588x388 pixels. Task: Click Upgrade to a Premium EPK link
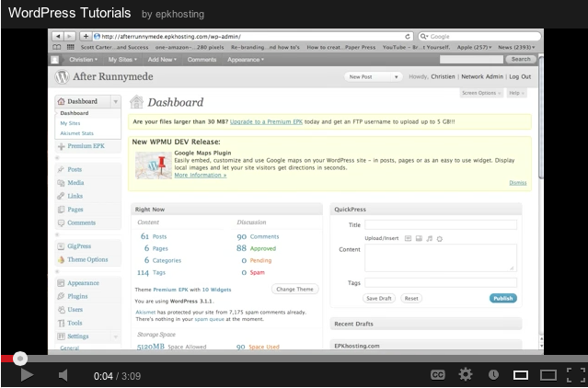pyautogui.click(x=266, y=121)
